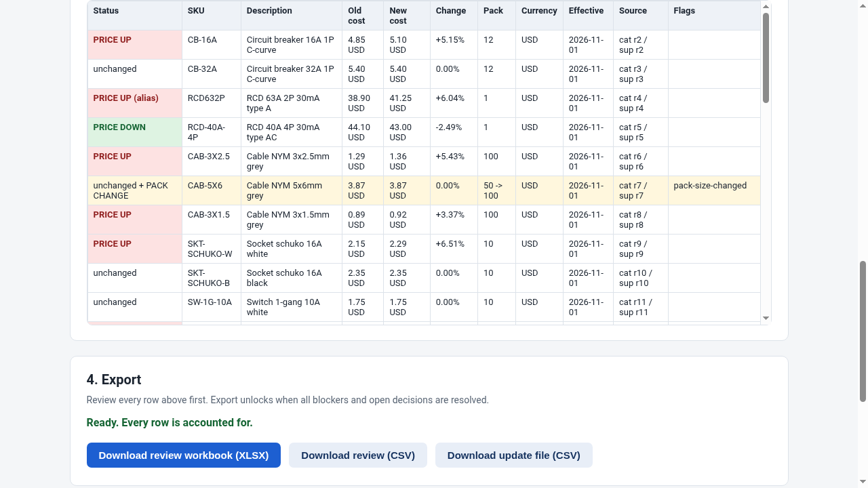Click the table scroll-down arrow
The width and height of the screenshot is (868, 488).
[x=766, y=318]
